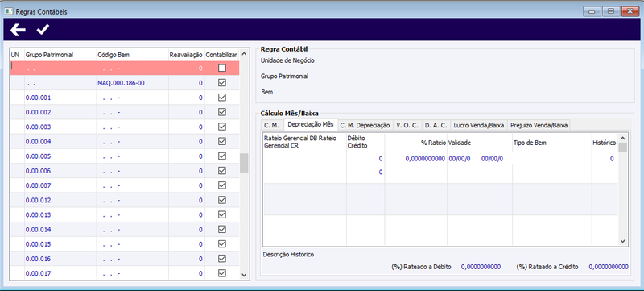Select group row 0.00.013
This screenshot has height=291, width=644.
point(125,214)
